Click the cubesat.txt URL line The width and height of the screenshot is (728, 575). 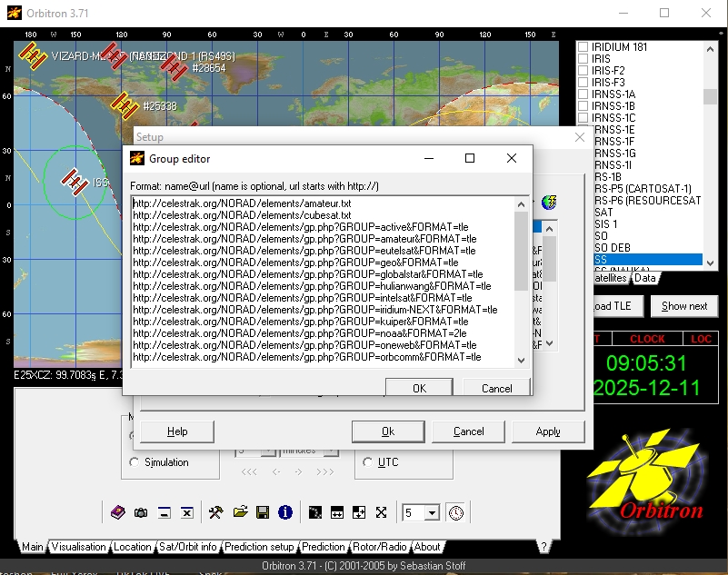242,215
